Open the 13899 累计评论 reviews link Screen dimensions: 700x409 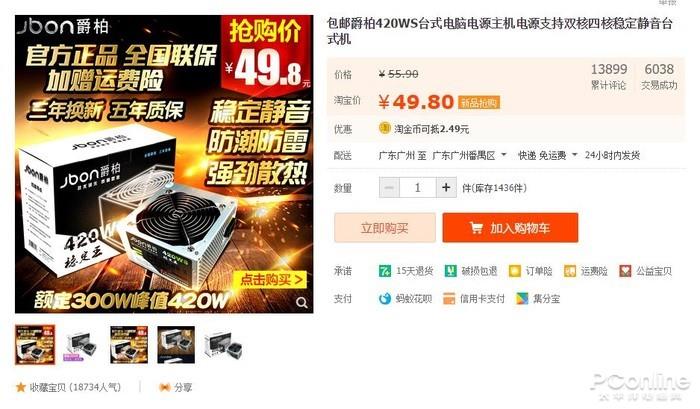pos(609,76)
